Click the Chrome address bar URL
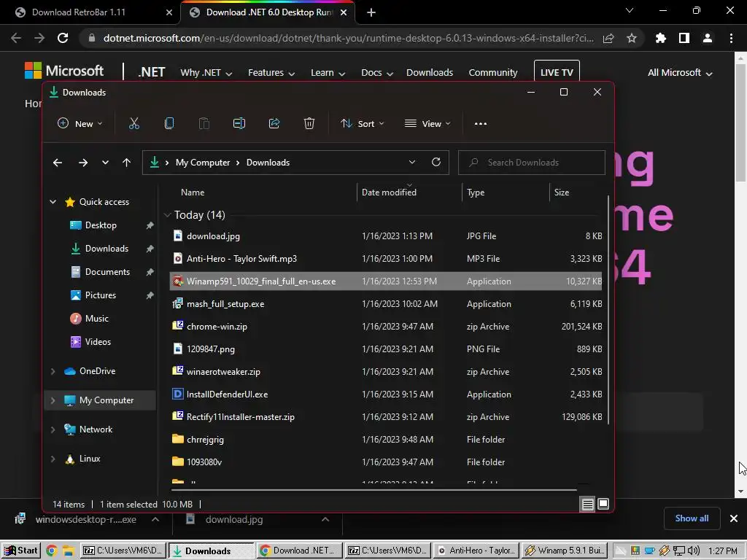 [x=348, y=38]
